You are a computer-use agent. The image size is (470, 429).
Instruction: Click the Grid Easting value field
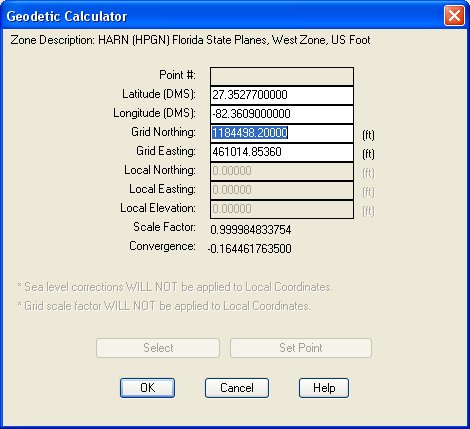(282, 152)
